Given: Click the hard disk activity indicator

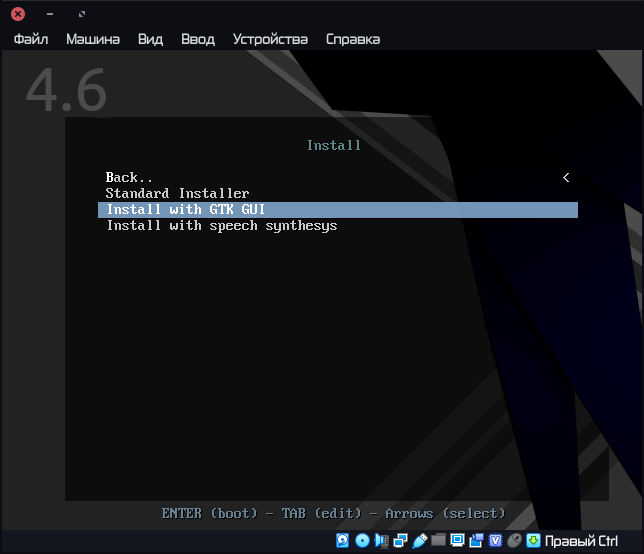Looking at the screenshot, I should point(343,541).
